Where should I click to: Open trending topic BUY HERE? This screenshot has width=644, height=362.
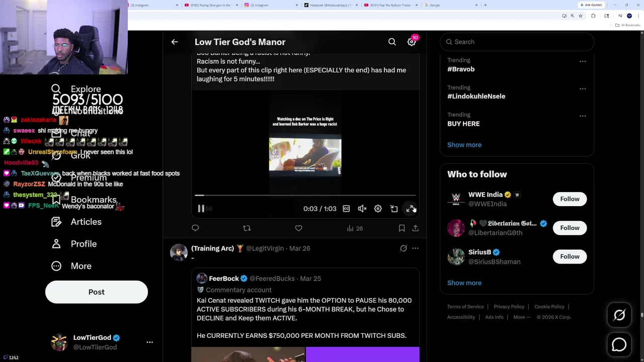tap(463, 124)
